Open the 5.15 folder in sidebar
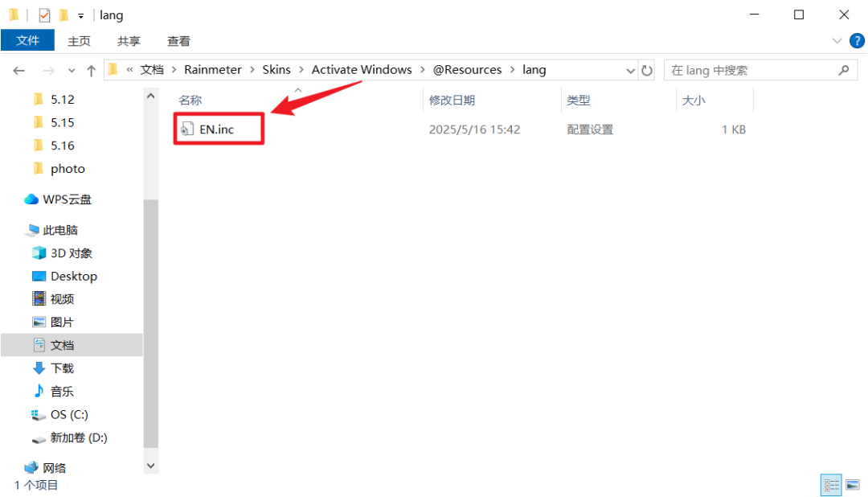The width and height of the screenshot is (868, 497). (62, 122)
